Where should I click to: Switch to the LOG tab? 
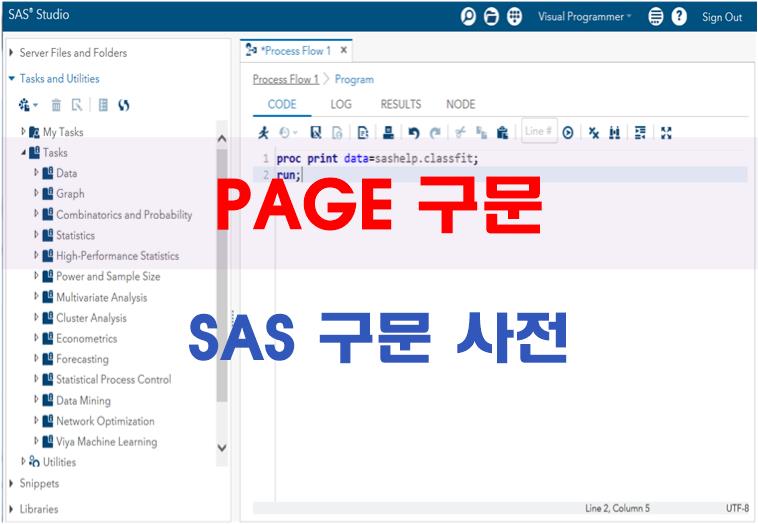click(x=341, y=104)
